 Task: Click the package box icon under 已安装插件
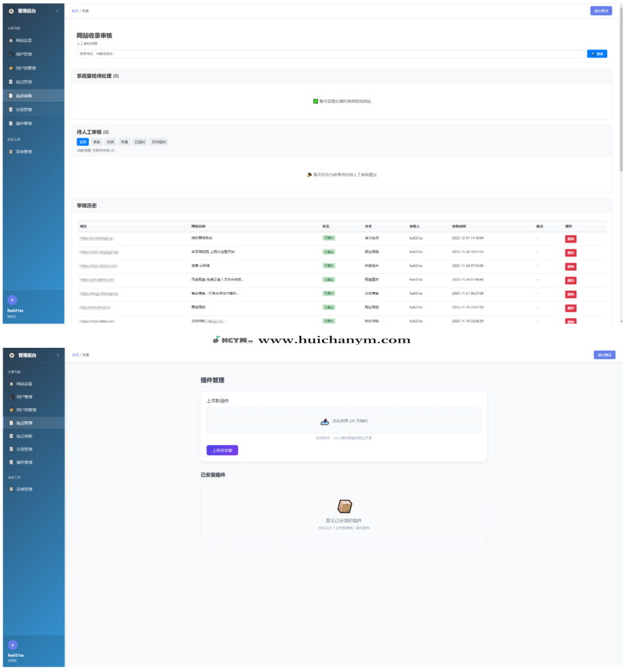tap(344, 506)
